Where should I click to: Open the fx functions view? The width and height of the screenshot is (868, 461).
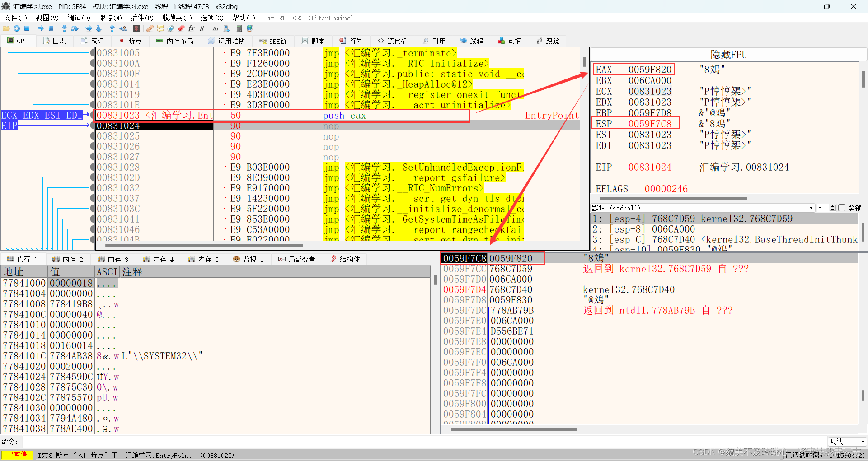[191, 28]
